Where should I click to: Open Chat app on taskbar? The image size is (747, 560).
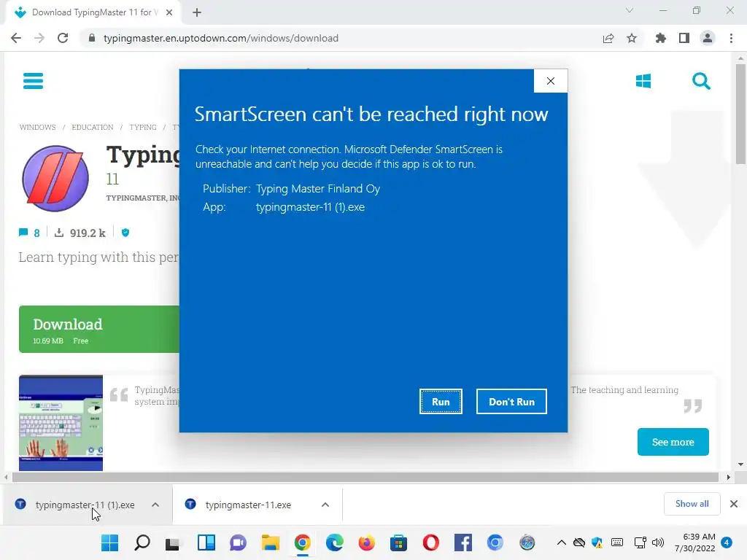[x=239, y=542]
